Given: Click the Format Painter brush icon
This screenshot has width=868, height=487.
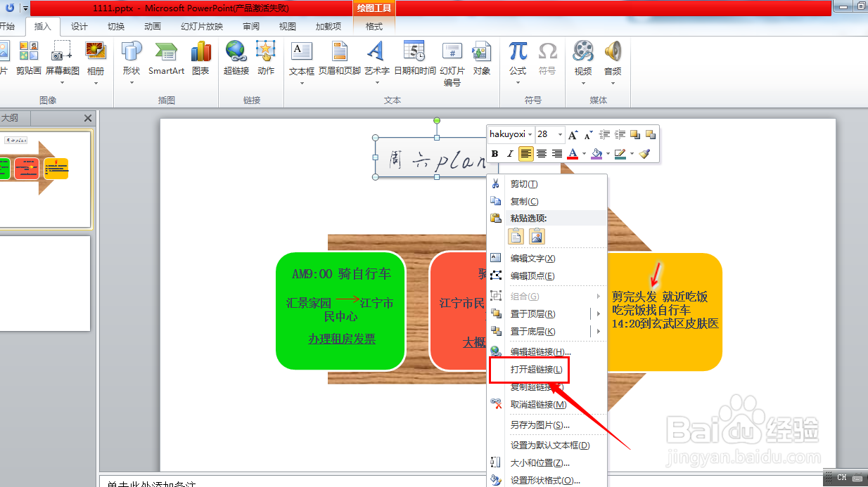Looking at the screenshot, I should point(646,153).
